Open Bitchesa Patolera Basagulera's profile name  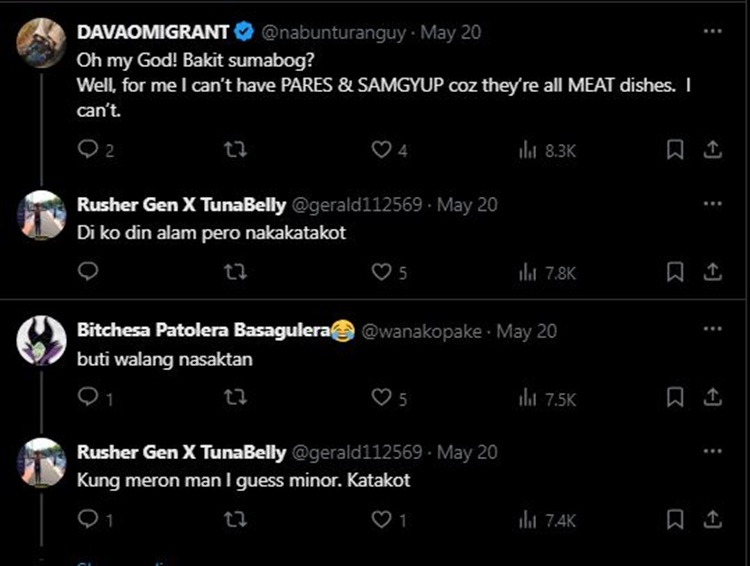(x=203, y=331)
